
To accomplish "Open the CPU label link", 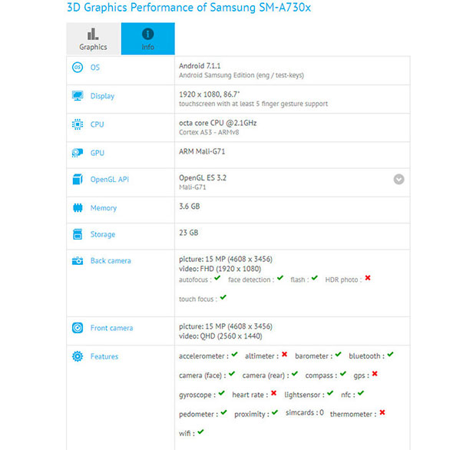I will point(98,124).
